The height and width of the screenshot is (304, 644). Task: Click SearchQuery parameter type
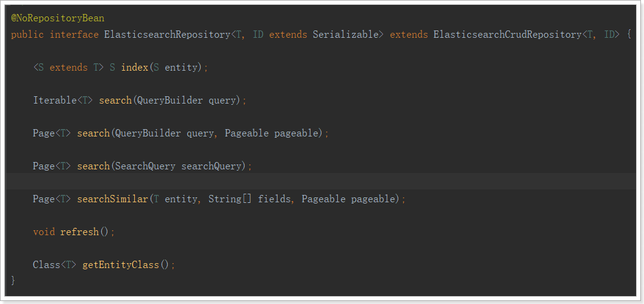(x=145, y=166)
